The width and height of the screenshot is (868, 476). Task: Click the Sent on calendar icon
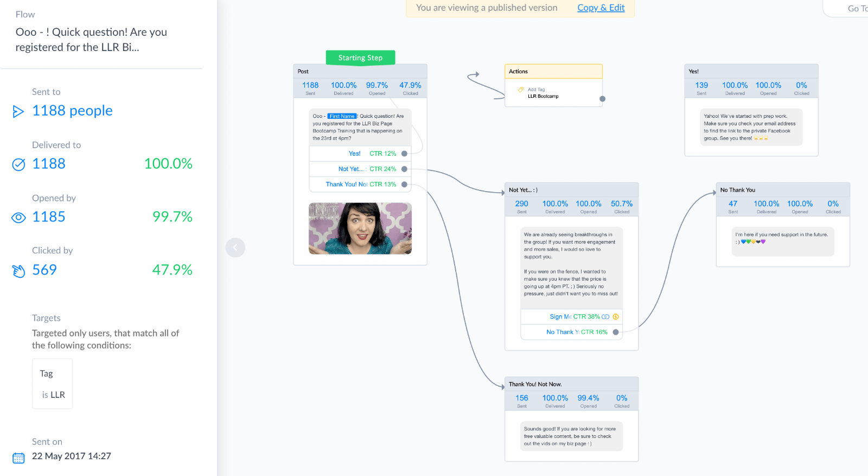(x=18, y=458)
